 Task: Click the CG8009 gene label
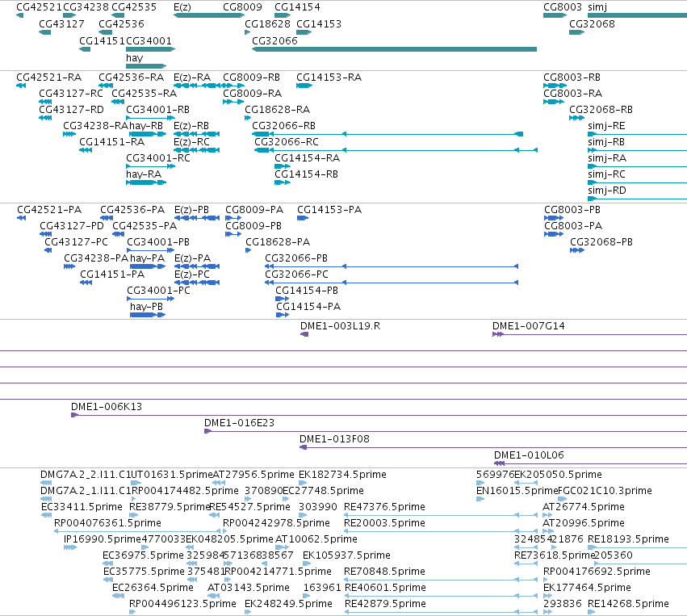[x=242, y=7]
